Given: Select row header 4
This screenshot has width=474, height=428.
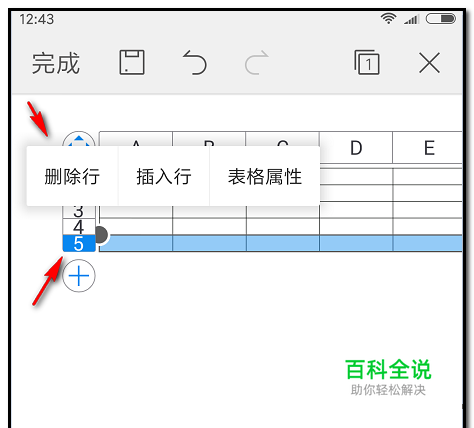Looking at the screenshot, I should 79,227.
